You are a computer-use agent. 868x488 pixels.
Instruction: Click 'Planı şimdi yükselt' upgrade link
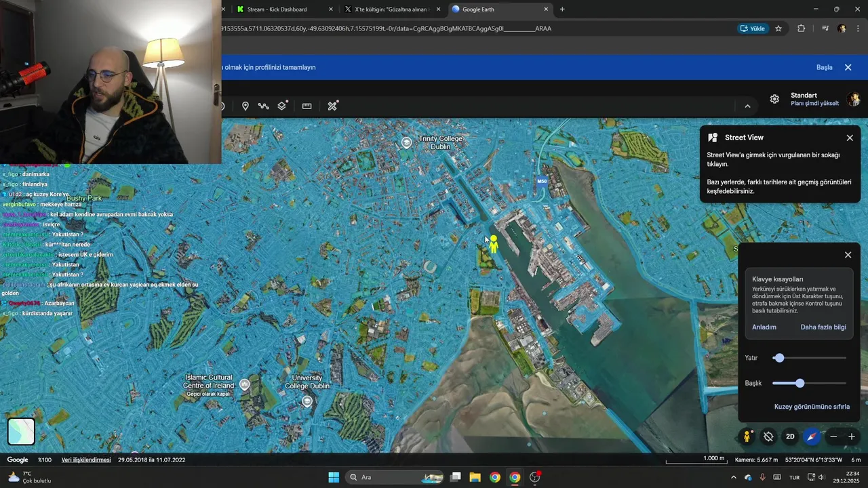coord(814,104)
